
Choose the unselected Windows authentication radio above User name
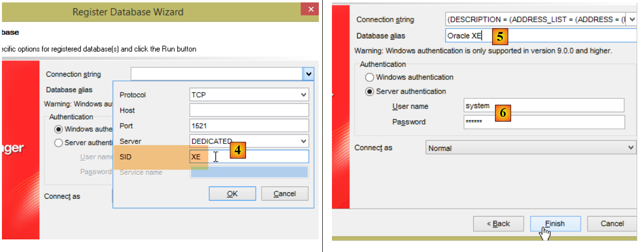(370, 77)
